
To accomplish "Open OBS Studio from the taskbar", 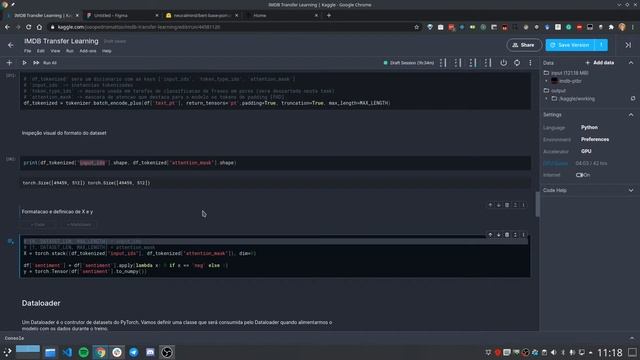I will pos(167,352).
